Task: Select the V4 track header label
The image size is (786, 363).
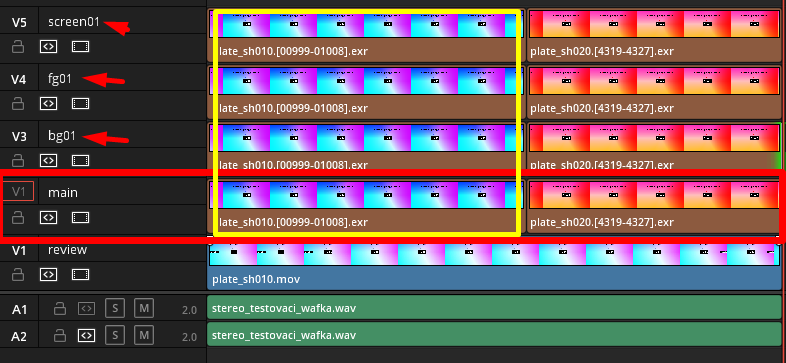Action: point(19,79)
